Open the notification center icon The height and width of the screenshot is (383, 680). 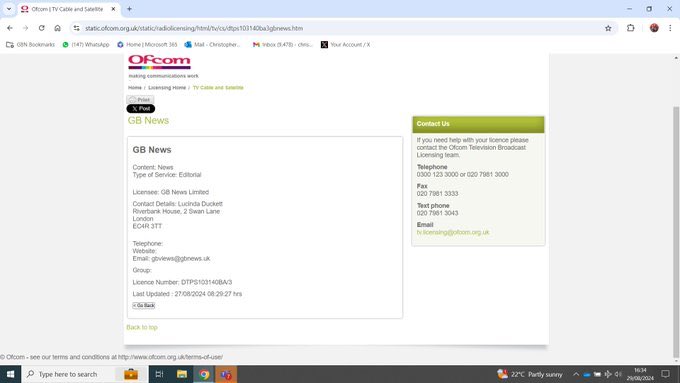[x=665, y=374]
